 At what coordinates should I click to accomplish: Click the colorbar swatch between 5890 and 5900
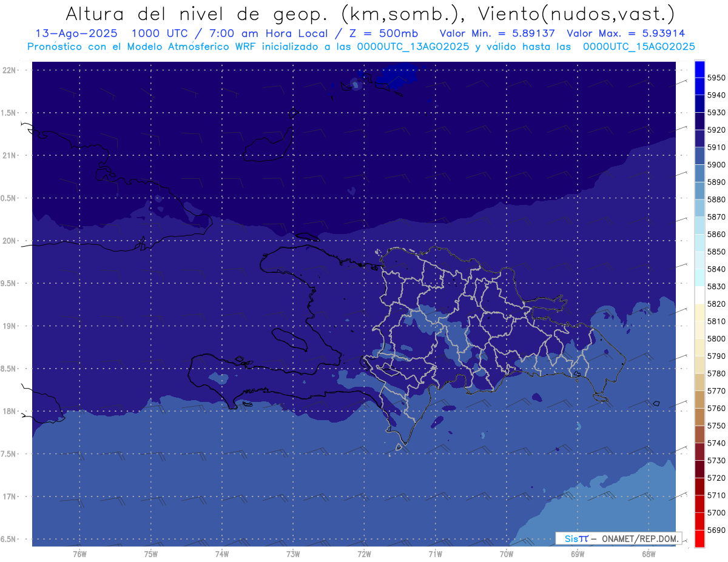(699, 173)
